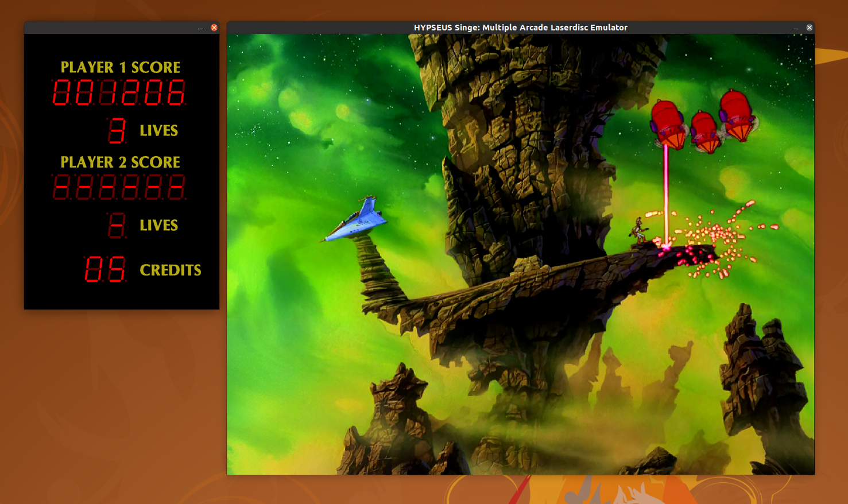Click the leftmost red robot pod firing laser
This screenshot has height=504, width=848.
pyautogui.click(x=668, y=125)
